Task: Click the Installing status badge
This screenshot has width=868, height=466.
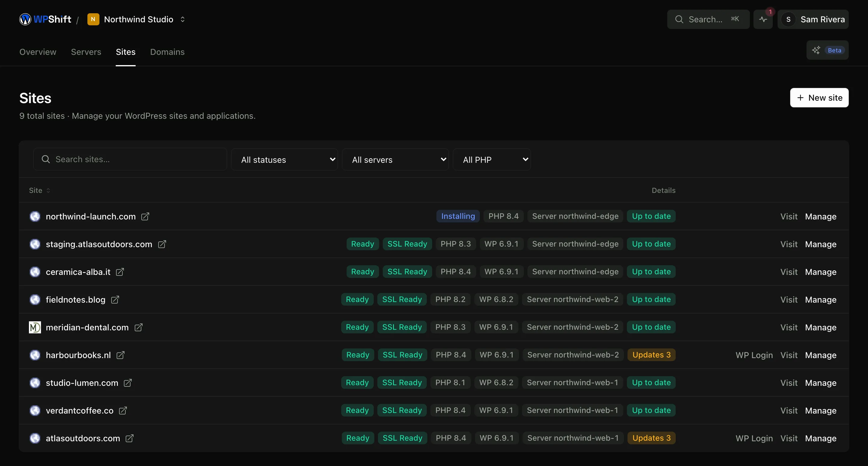Action: coord(458,216)
